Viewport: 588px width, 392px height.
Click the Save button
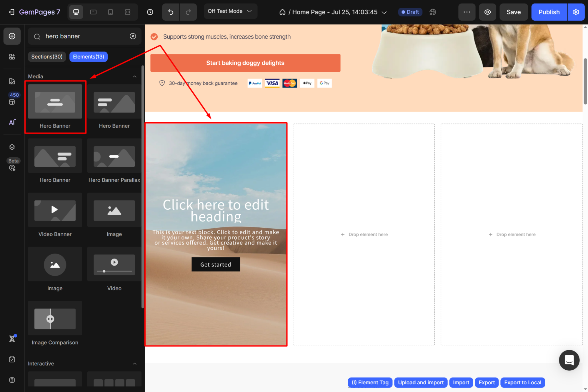coord(513,12)
